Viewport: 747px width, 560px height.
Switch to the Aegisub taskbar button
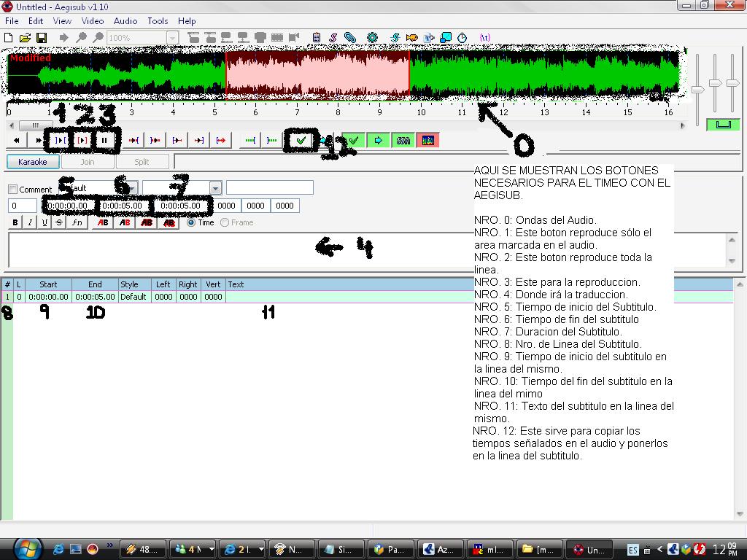589,549
